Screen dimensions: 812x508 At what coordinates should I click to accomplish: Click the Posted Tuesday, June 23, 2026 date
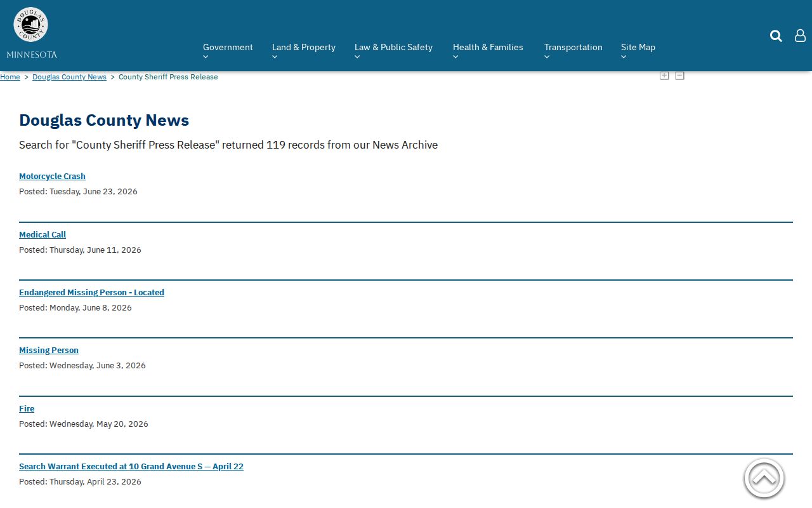click(78, 191)
